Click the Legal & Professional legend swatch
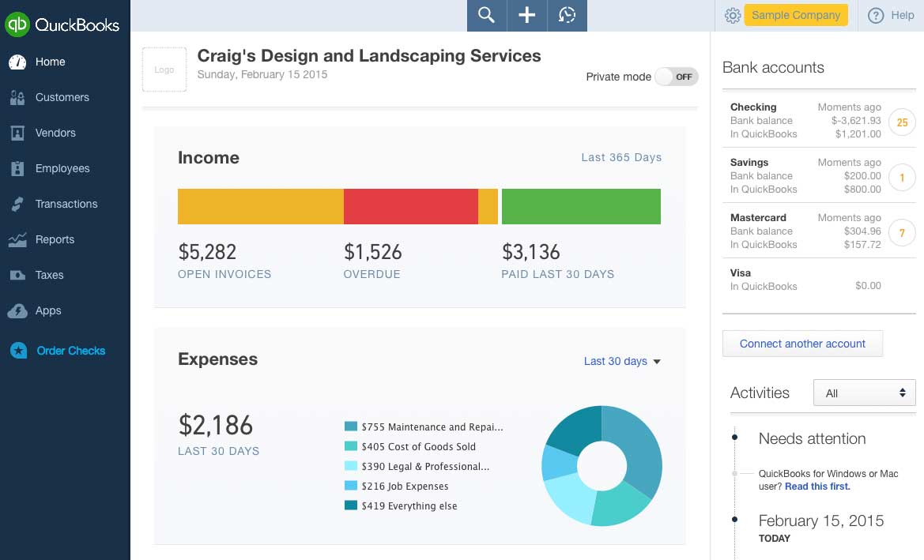 point(351,466)
